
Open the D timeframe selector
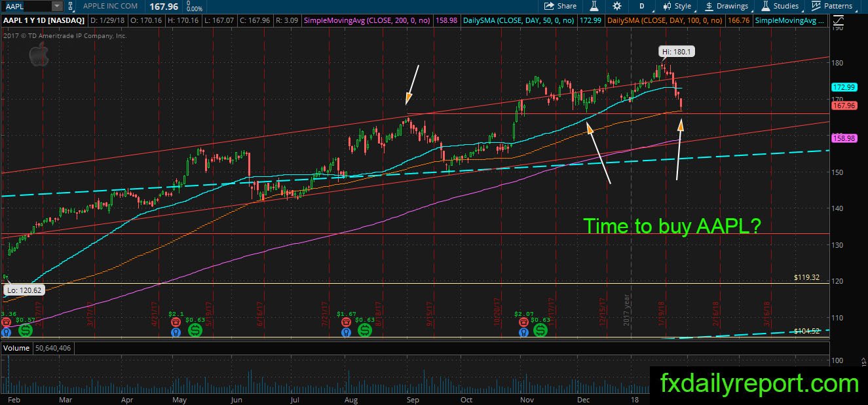(x=641, y=6)
